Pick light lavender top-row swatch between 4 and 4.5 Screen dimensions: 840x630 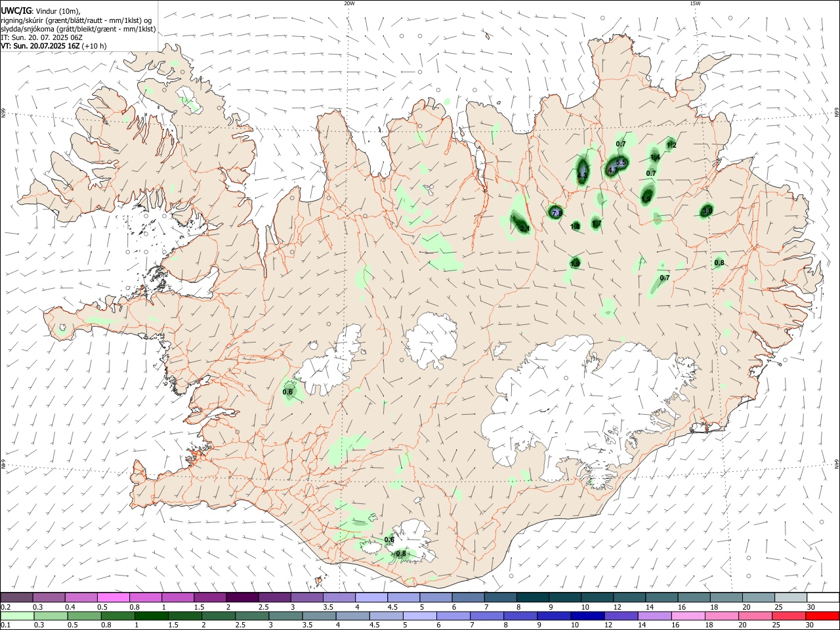click(x=371, y=597)
